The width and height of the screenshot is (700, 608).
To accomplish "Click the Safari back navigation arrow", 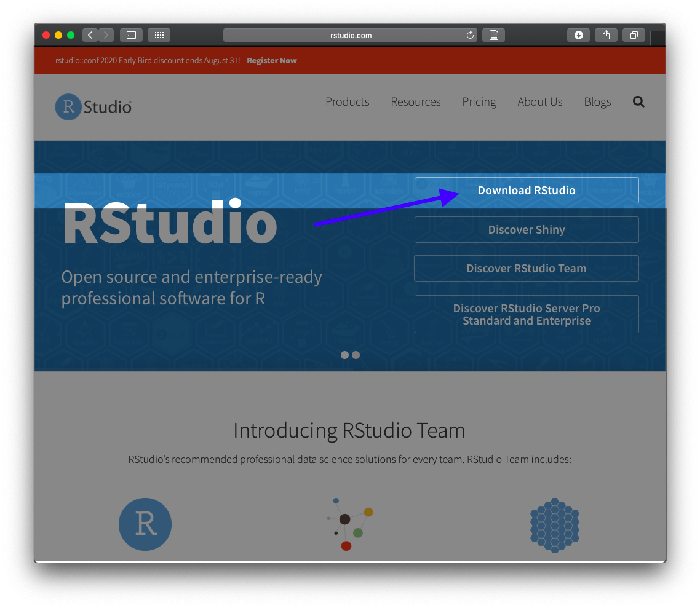I will click(90, 35).
